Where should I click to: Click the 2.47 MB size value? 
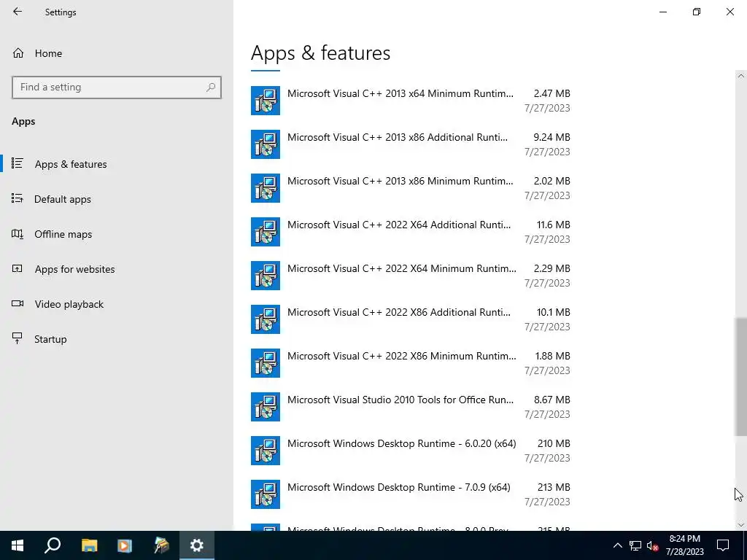[x=551, y=93]
